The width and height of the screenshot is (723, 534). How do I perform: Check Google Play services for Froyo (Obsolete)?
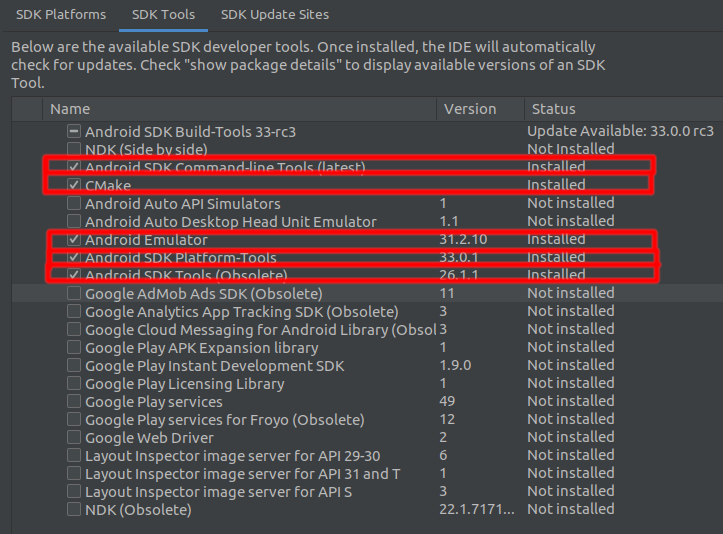click(x=74, y=419)
